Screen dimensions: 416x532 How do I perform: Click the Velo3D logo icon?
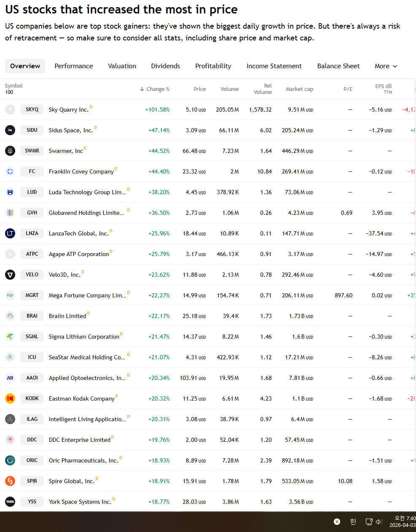[x=10, y=275]
